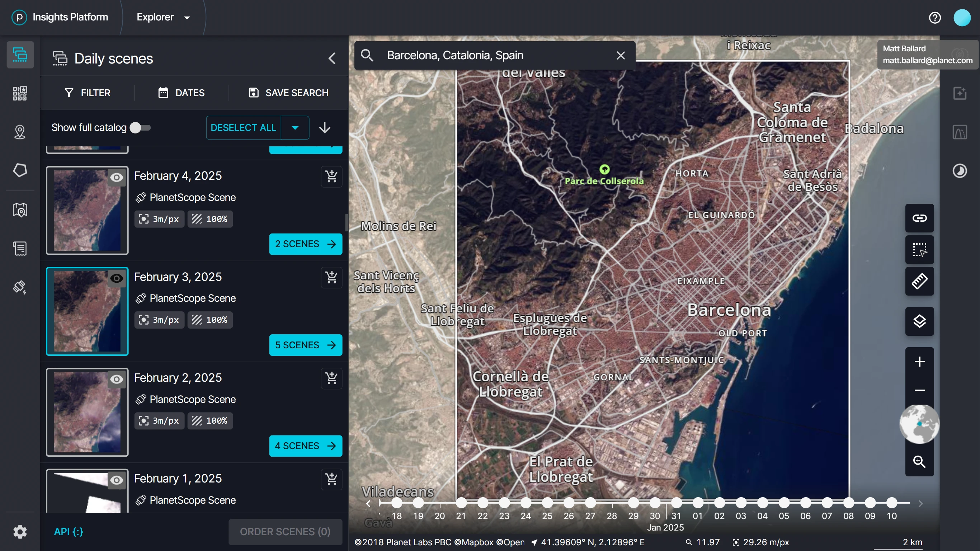Hide February 3, 2025 scene preview
Viewport: 980px width, 551px height.
(117, 278)
